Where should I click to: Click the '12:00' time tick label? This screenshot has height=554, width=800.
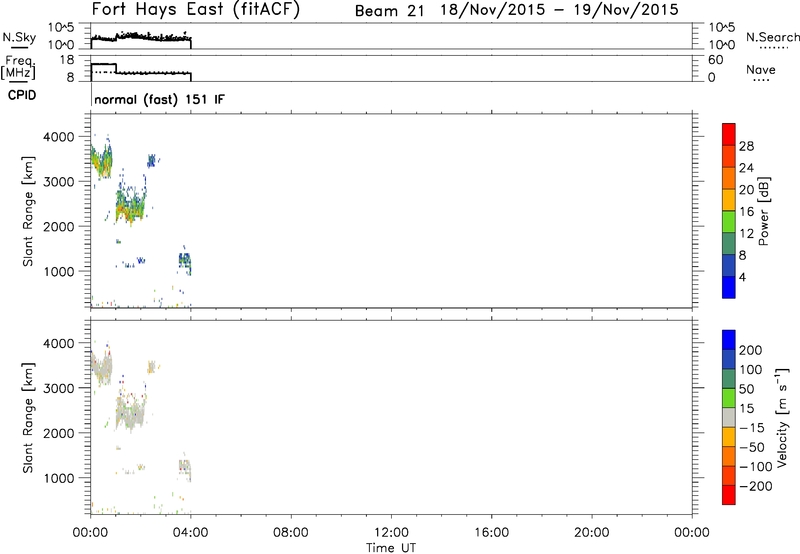[391, 533]
